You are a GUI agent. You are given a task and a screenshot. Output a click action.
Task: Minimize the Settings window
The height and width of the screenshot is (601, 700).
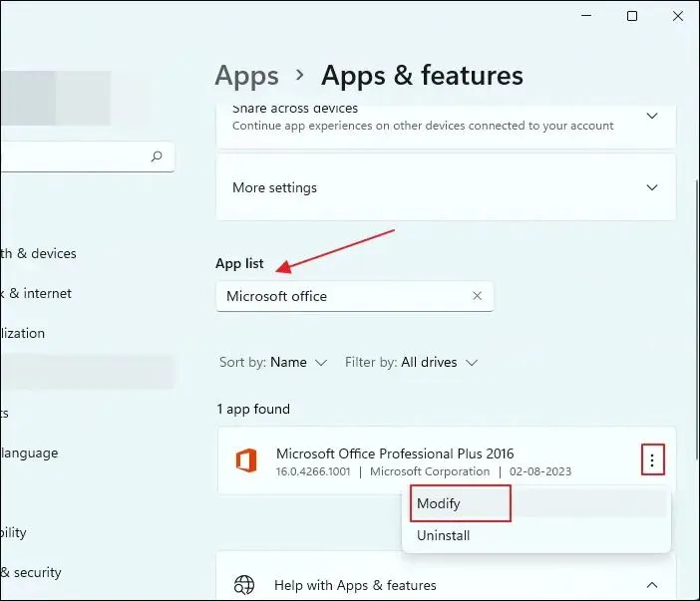click(586, 16)
